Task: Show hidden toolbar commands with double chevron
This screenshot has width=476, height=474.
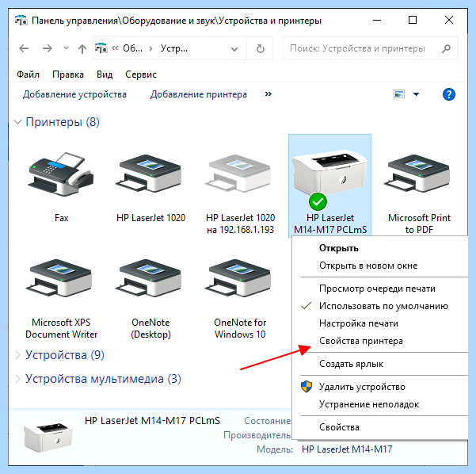Action: (x=268, y=94)
